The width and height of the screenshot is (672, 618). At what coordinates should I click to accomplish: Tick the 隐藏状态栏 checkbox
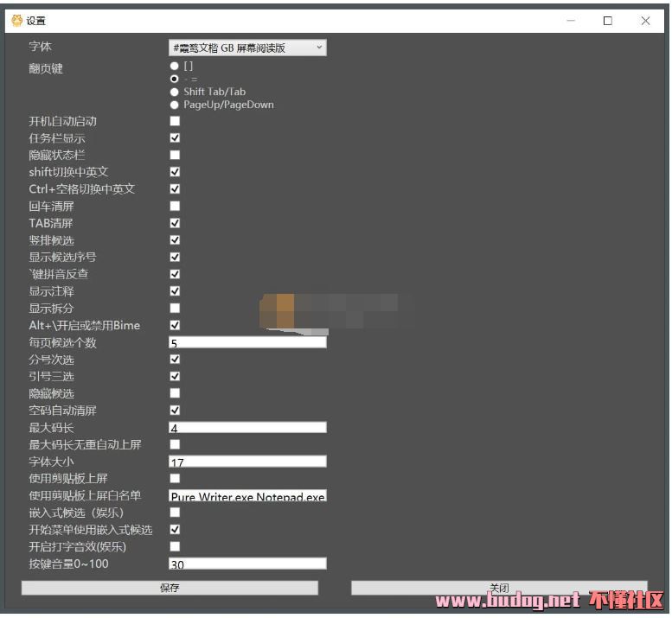(x=175, y=155)
